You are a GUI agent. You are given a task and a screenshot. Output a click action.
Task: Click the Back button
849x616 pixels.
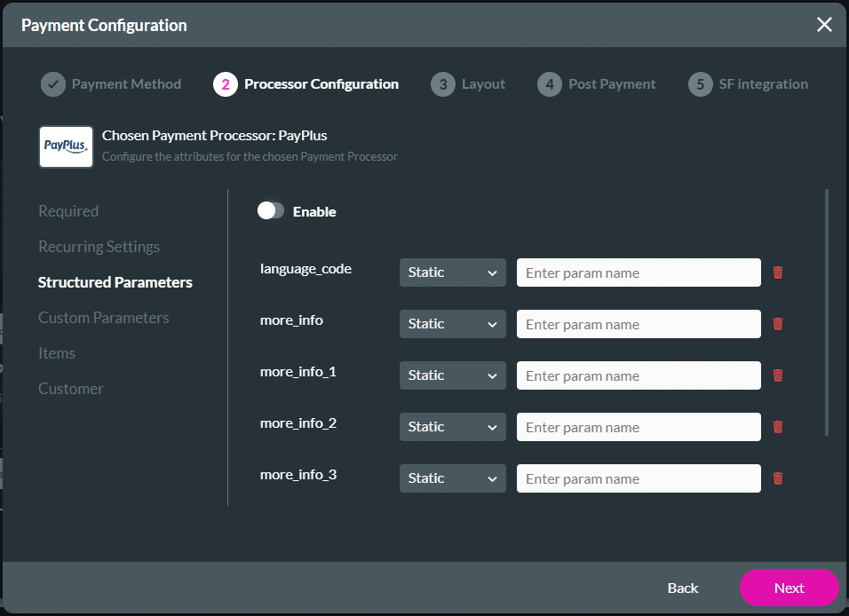[682, 588]
